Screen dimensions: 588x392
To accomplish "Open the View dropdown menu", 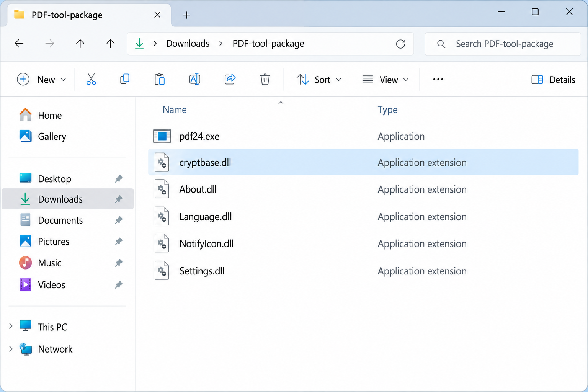I will 385,80.
